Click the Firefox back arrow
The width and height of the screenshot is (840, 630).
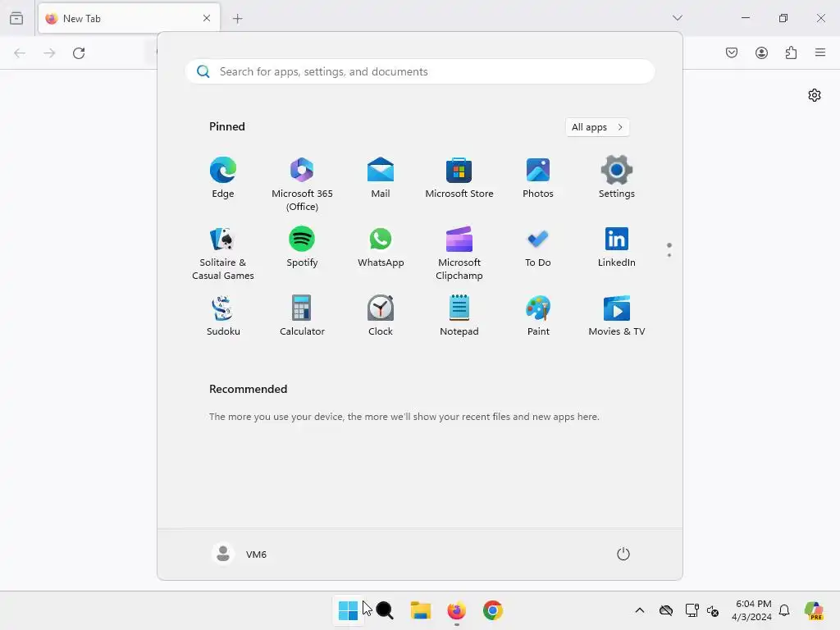coord(20,53)
